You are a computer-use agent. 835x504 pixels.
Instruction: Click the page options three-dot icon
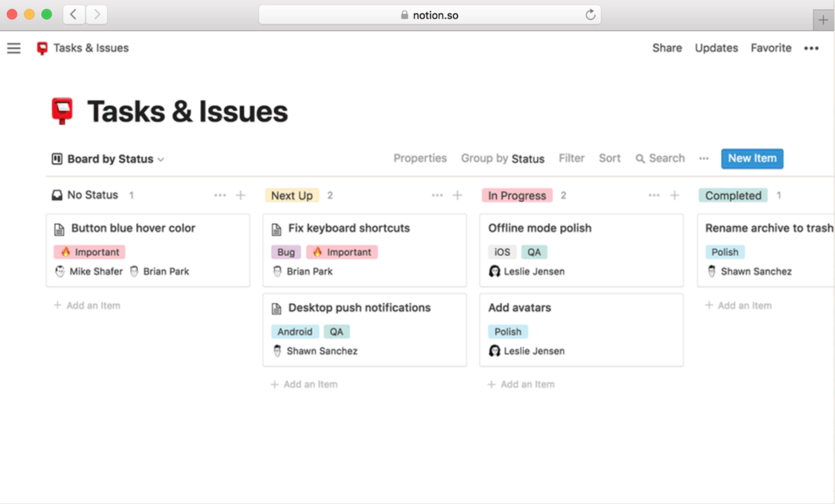point(811,48)
